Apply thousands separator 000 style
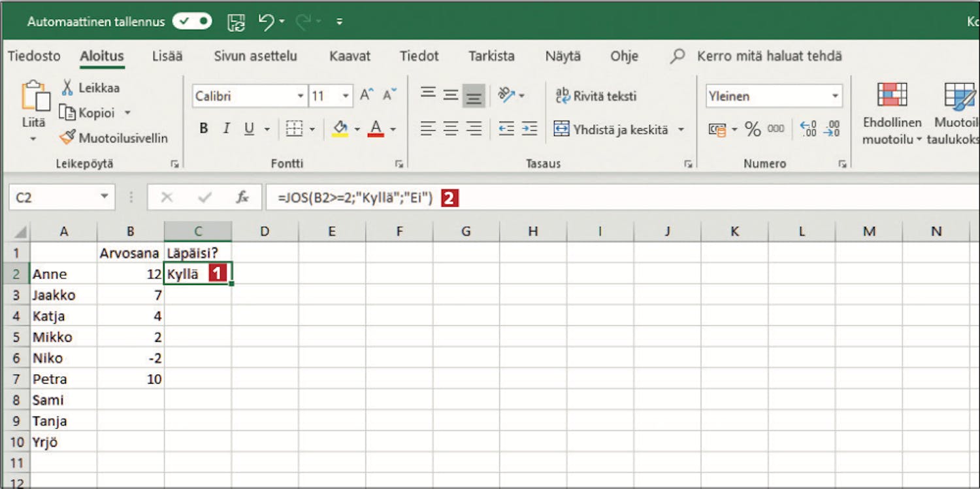Image resolution: width=980 pixels, height=489 pixels. (x=776, y=129)
